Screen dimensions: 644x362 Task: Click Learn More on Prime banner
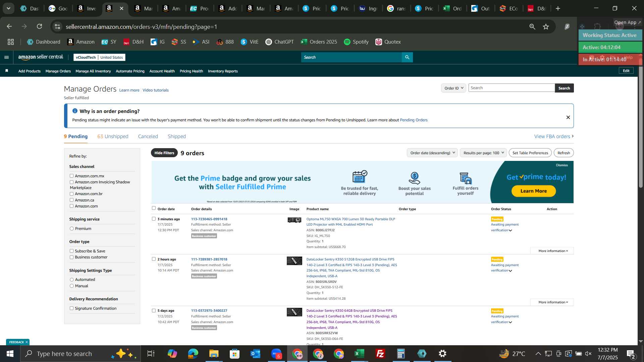pyautogui.click(x=534, y=191)
